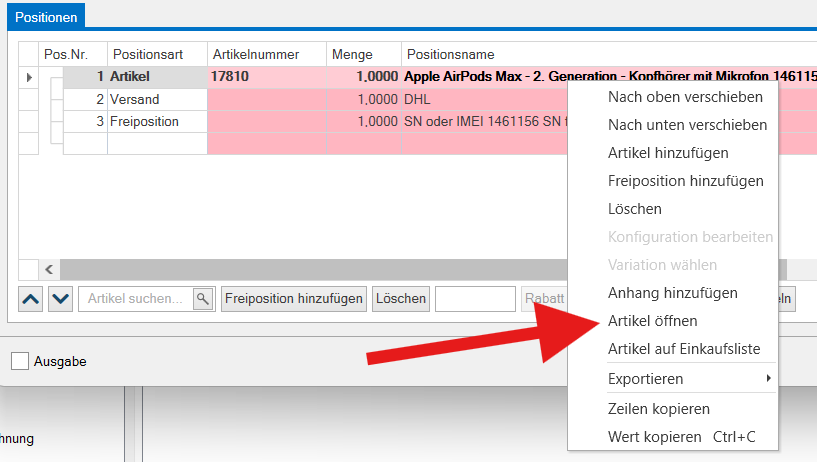The image size is (817, 462).
Task: Pick 'Artikel auf Einkaufsliste' menu item
Action: (684, 349)
